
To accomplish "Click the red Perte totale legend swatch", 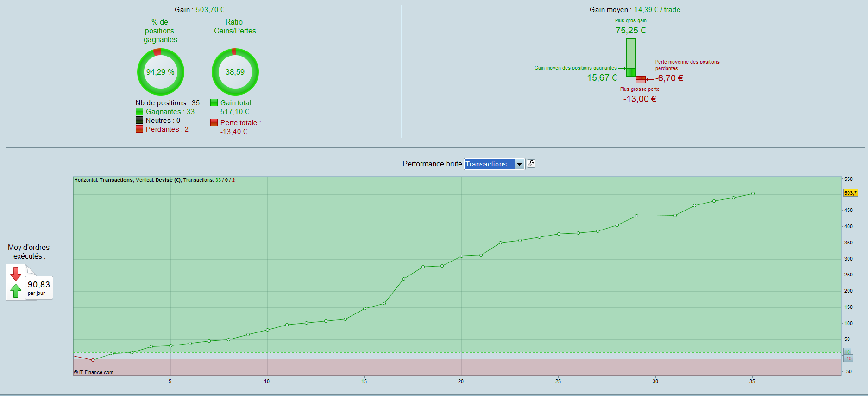I will [214, 122].
